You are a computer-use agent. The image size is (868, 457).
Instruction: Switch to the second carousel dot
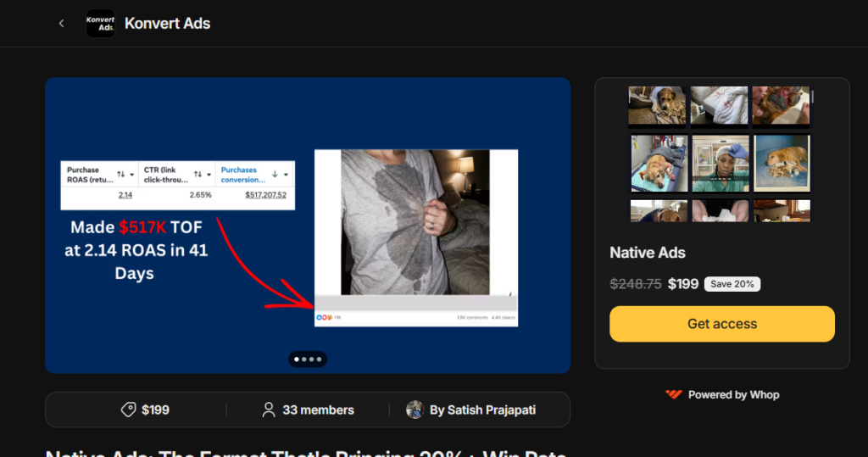click(x=303, y=359)
